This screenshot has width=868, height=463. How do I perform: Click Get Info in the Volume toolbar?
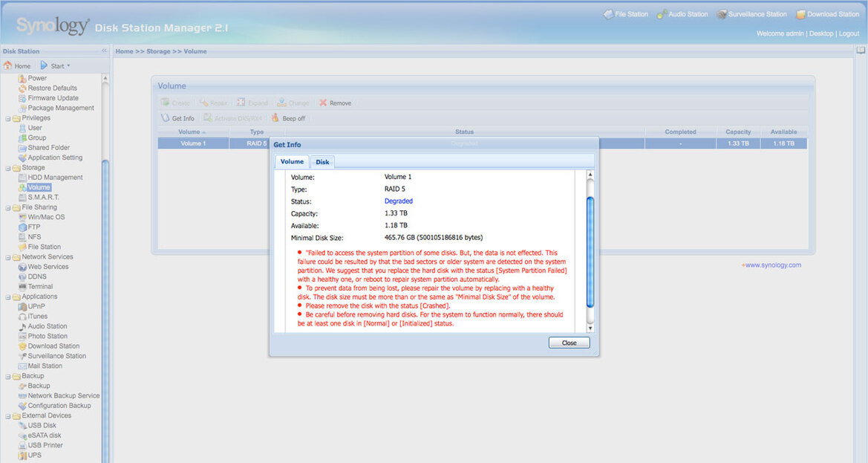177,118
